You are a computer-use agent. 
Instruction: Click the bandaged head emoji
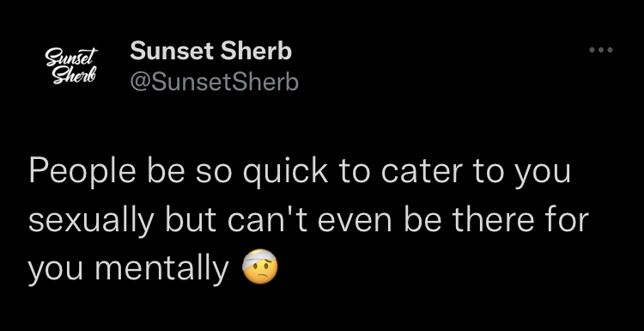click(x=260, y=267)
